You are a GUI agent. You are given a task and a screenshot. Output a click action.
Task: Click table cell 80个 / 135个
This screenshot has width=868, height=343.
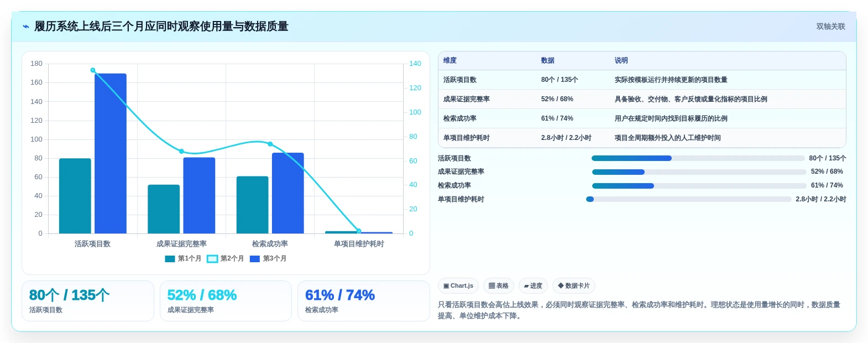560,80
